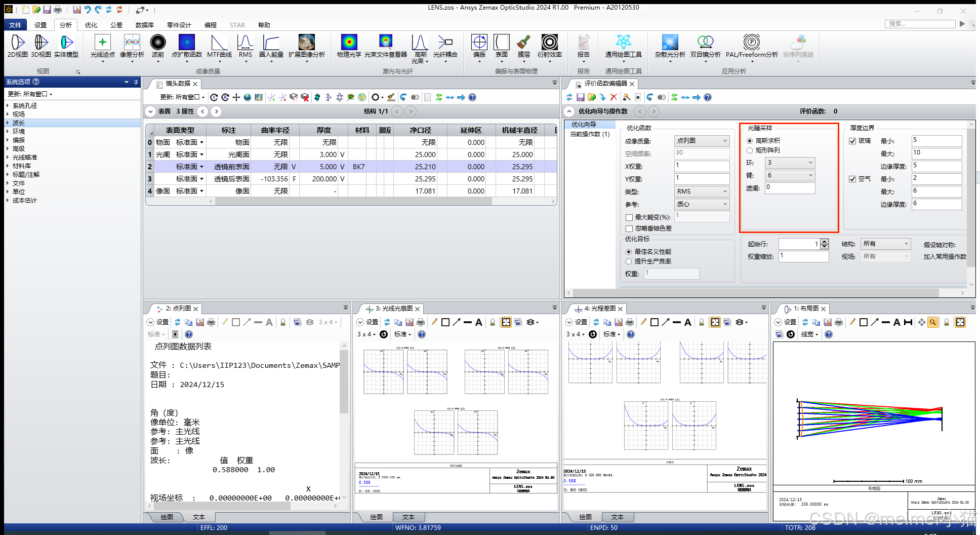Open the 臂 arms dropdown
The height and width of the screenshot is (535, 980).
pyautogui.click(x=790, y=175)
